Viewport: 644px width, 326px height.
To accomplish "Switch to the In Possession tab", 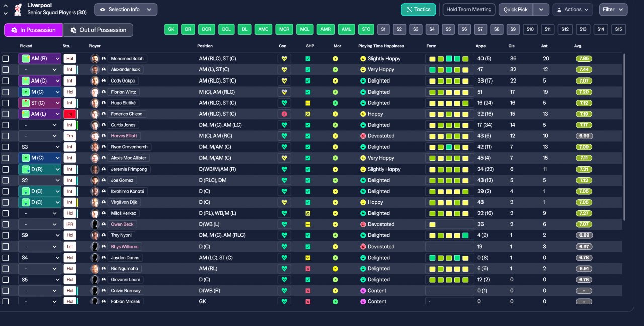I will (33, 30).
